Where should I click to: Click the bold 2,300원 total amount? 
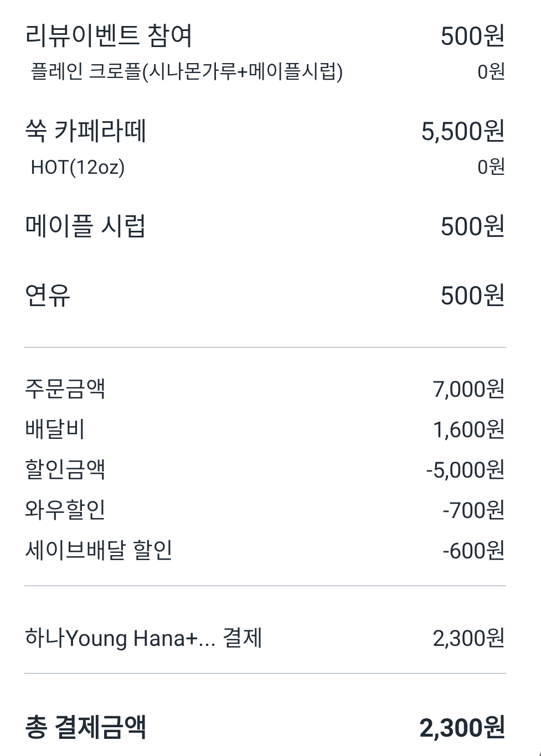click(462, 727)
